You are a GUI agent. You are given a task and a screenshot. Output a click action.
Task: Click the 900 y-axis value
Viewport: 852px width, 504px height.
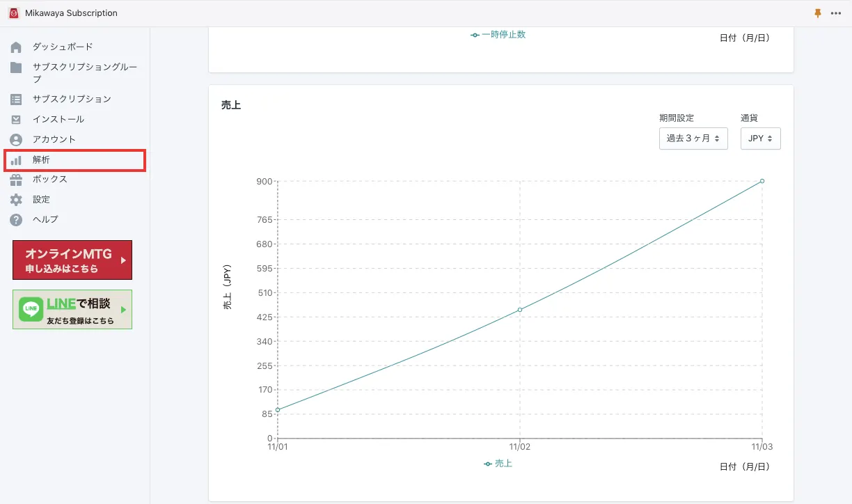tap(265, 182)
